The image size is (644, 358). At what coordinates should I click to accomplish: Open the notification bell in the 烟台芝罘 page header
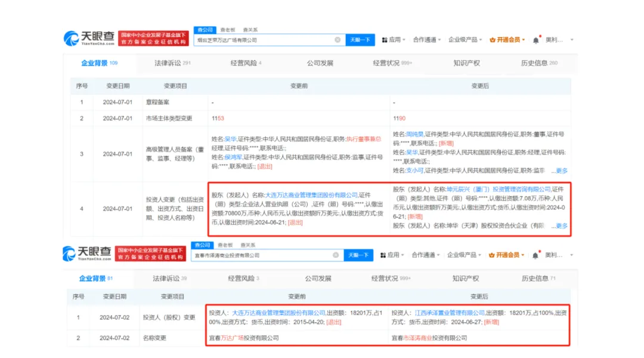[x=536, y=40]
